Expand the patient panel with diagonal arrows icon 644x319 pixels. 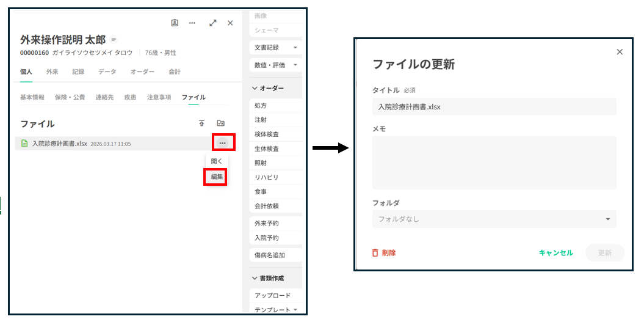(213, 23)
